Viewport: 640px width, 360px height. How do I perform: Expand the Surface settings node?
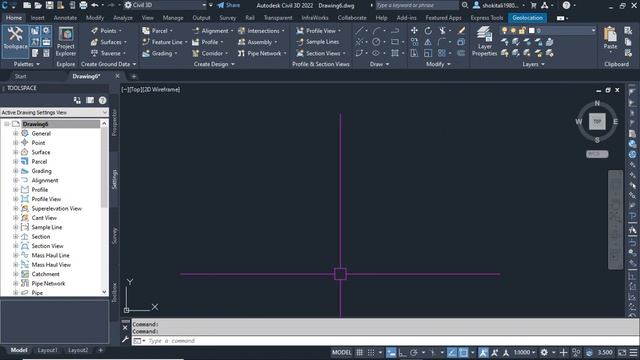16,152
